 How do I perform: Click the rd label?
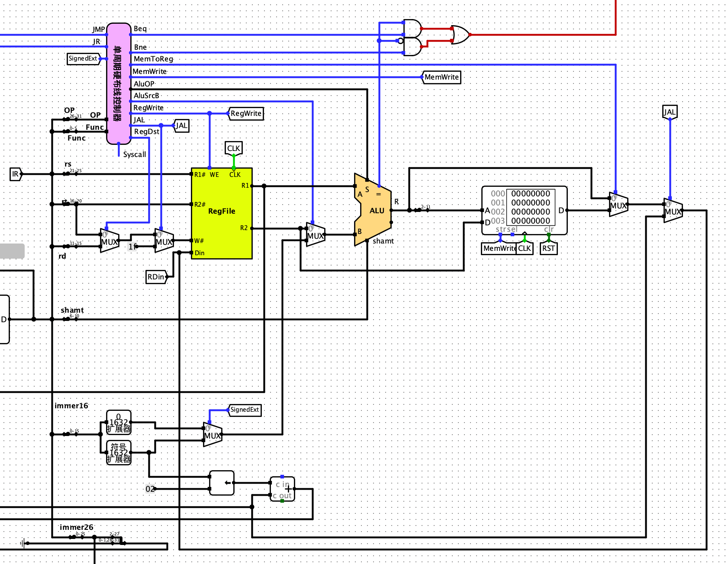coord(62,256)
